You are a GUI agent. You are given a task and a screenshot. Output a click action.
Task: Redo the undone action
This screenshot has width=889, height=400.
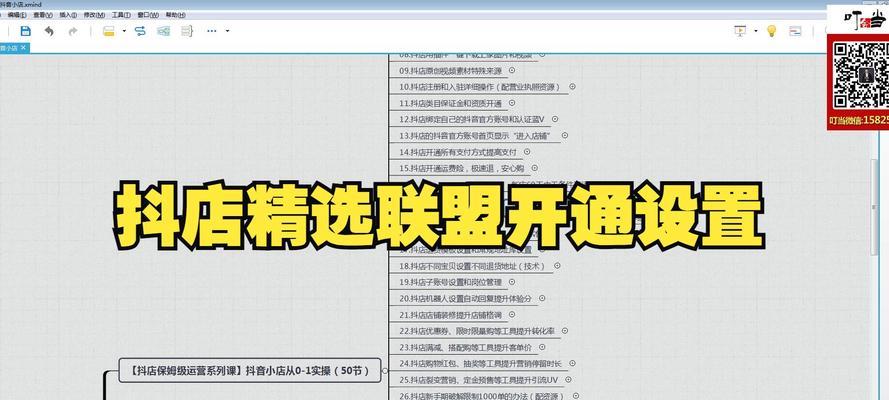pos(73,31)
